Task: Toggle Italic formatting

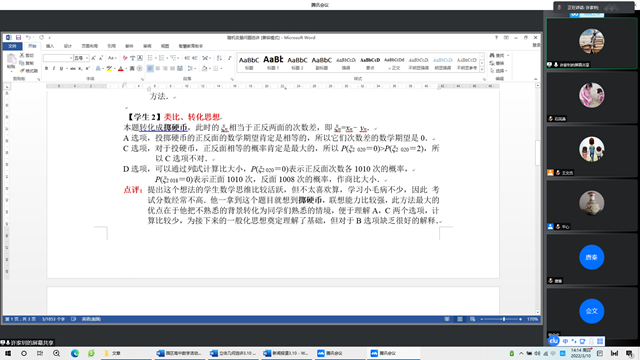Action: 54,69
